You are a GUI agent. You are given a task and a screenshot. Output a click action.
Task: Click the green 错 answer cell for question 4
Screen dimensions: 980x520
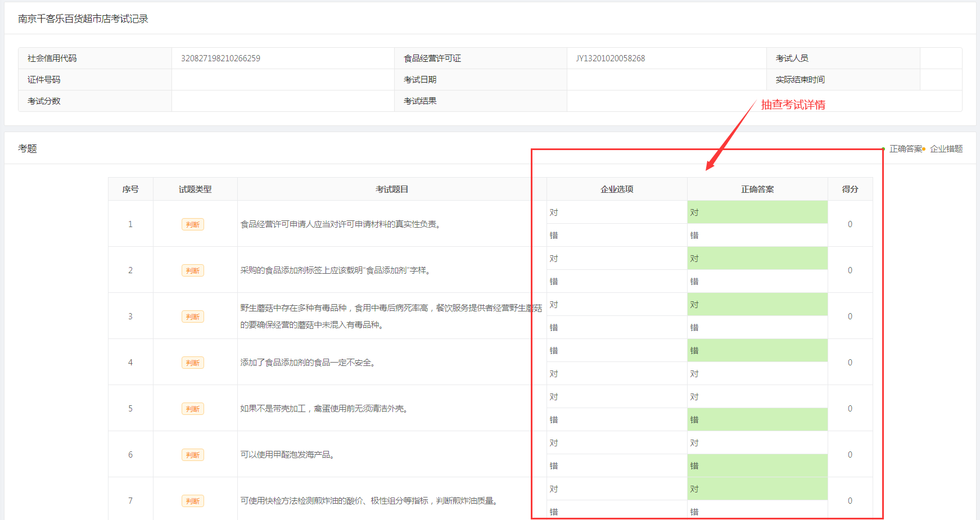[x=757, y=351]
